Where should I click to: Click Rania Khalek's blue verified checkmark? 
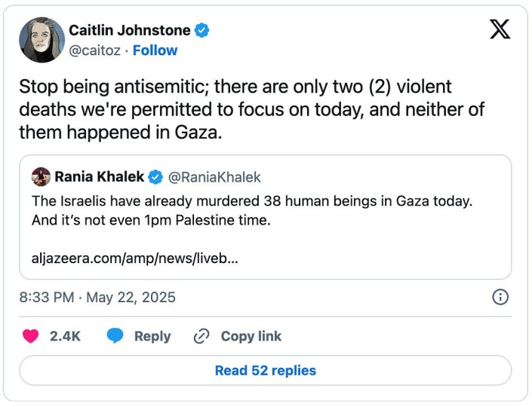[x=156, y=177]
